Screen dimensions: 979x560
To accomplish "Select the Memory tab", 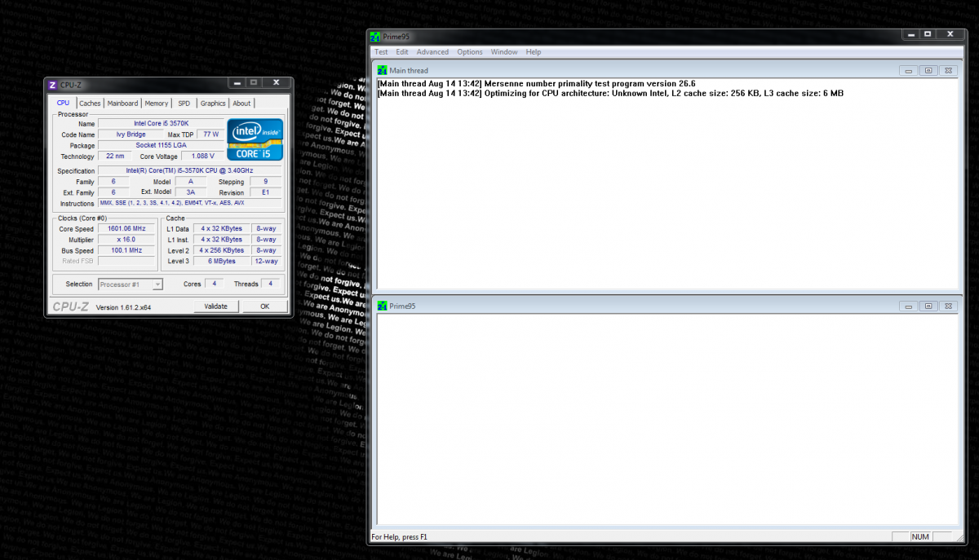I will click(x=157, y=104).
